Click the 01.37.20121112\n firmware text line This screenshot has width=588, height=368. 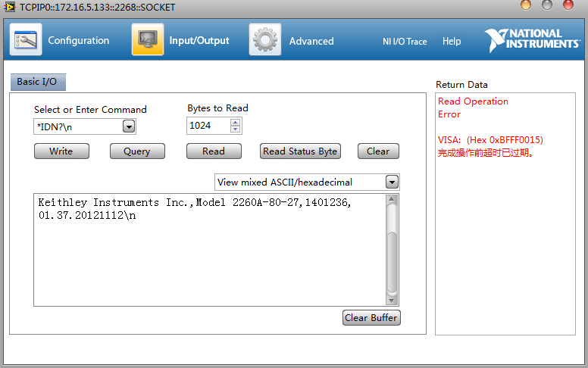[x=87, y=216]
